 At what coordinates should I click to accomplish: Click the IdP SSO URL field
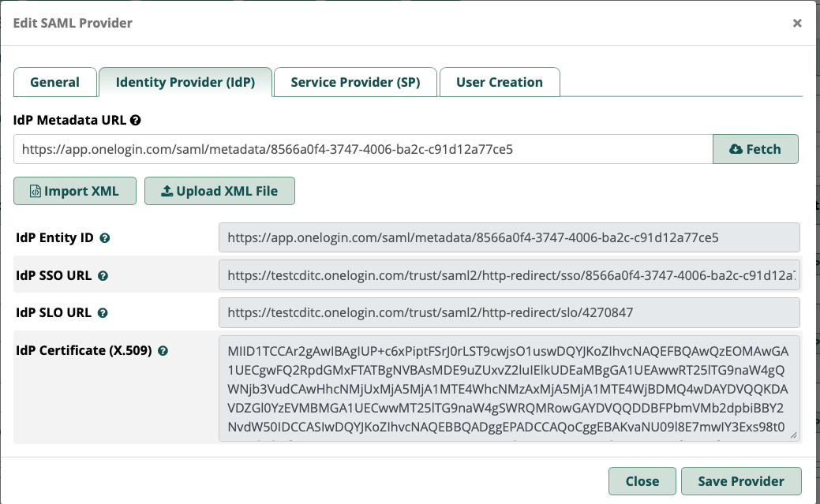coord(509,276)
